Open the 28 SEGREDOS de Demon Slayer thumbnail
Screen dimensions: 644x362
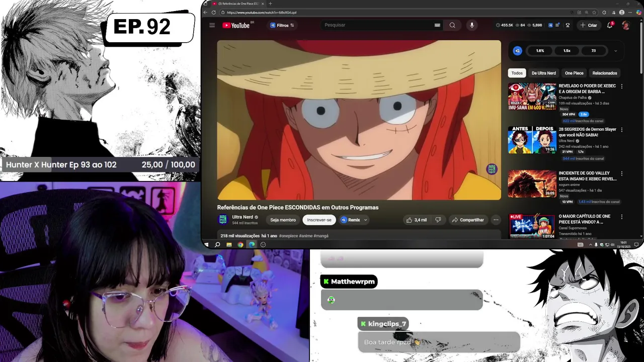click(532, 140)
